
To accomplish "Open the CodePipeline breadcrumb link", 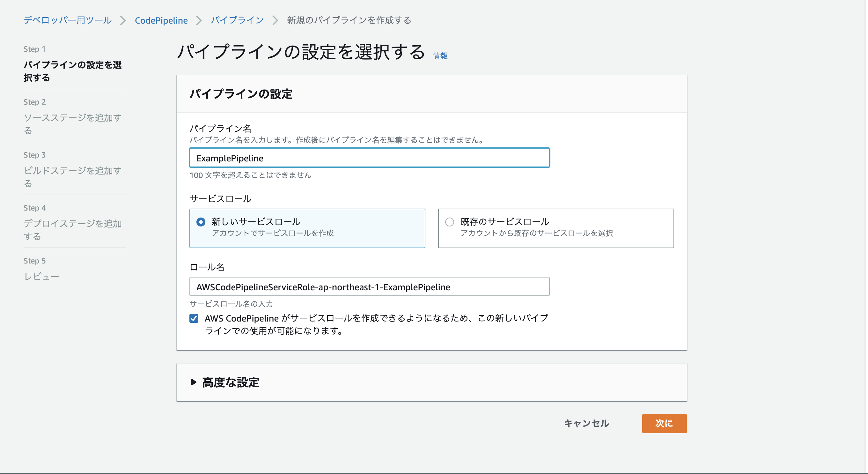I will (x=161, y=20).
